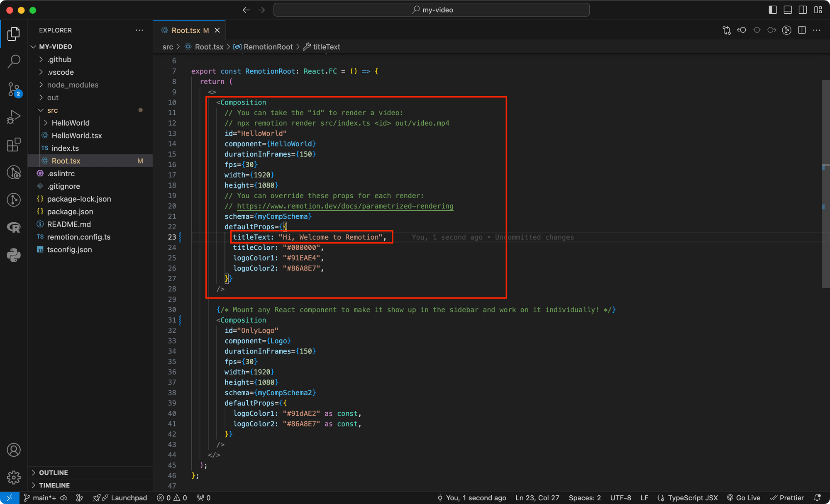Open the GitLens commit graph icon in status bar
This screenshot has height=504, width=830.
80,498
